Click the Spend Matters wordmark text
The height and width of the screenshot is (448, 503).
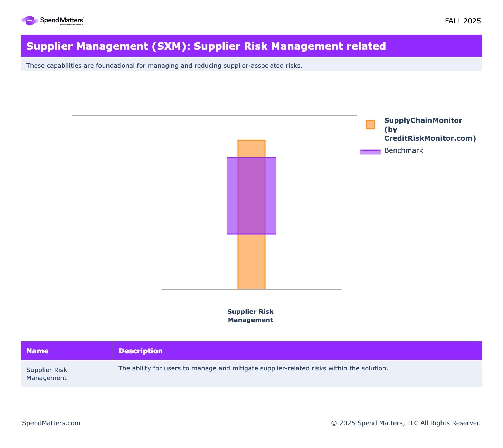coord(61,20)
